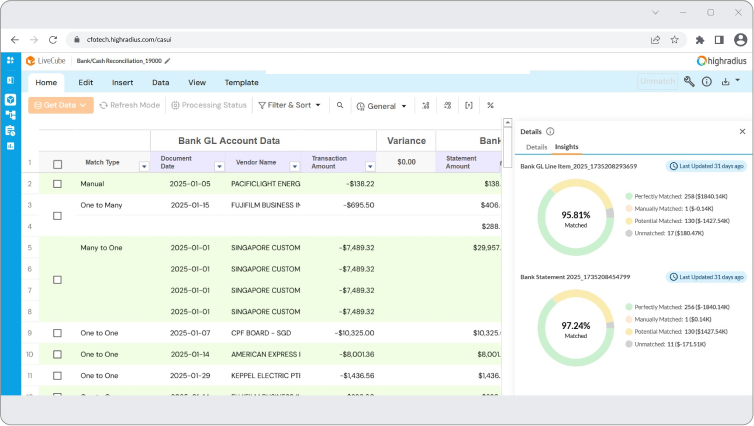The height and width of the screenshot is (426, 754).
Task: Click the pencil icon to rename file
Action: click(x=168, y=61)
